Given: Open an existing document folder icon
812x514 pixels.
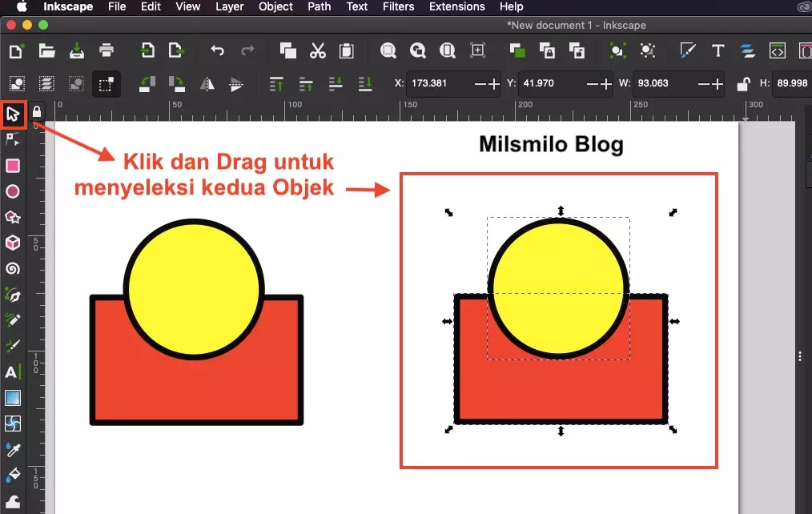Looking at the screenshot, I should point(46,50).
